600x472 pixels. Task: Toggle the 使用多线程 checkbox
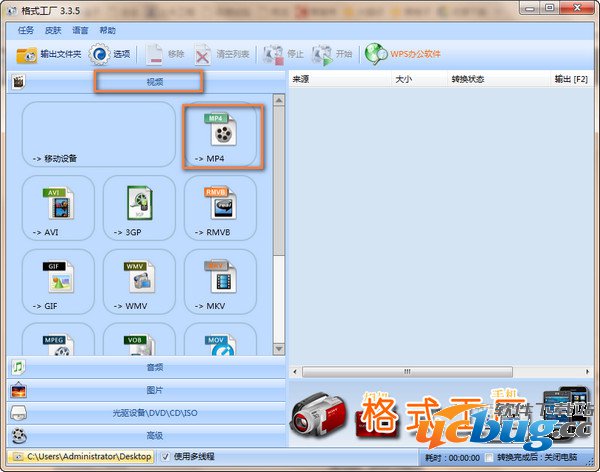coord(166,457)
